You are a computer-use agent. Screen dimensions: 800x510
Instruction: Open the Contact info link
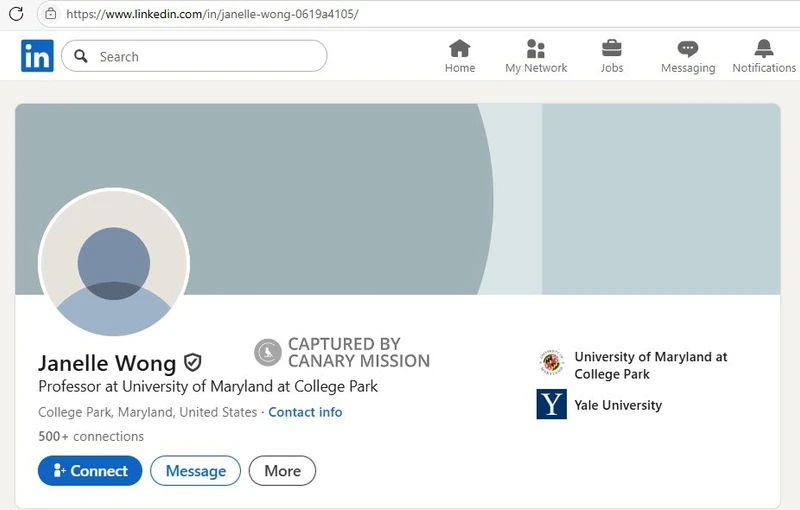(305, 412)
